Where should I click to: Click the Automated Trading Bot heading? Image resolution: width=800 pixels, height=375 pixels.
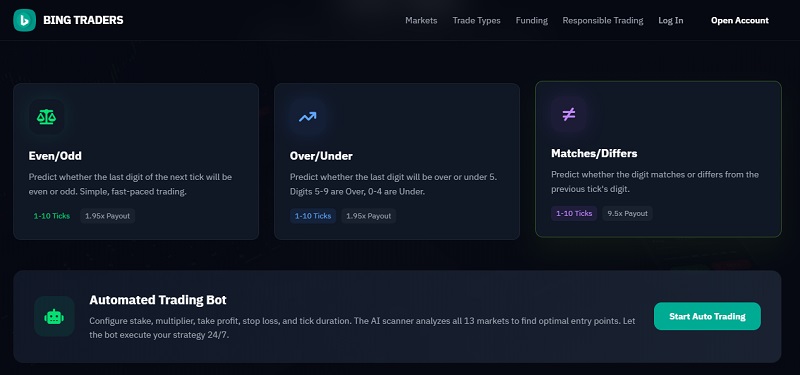[x=158, y=300]
